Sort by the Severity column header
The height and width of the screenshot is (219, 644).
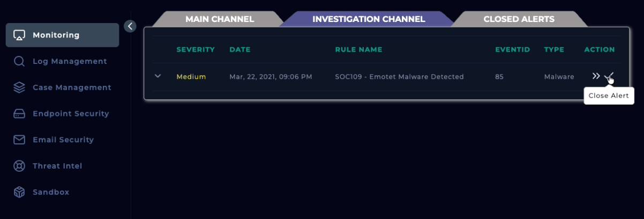click(x=196, y=50)
